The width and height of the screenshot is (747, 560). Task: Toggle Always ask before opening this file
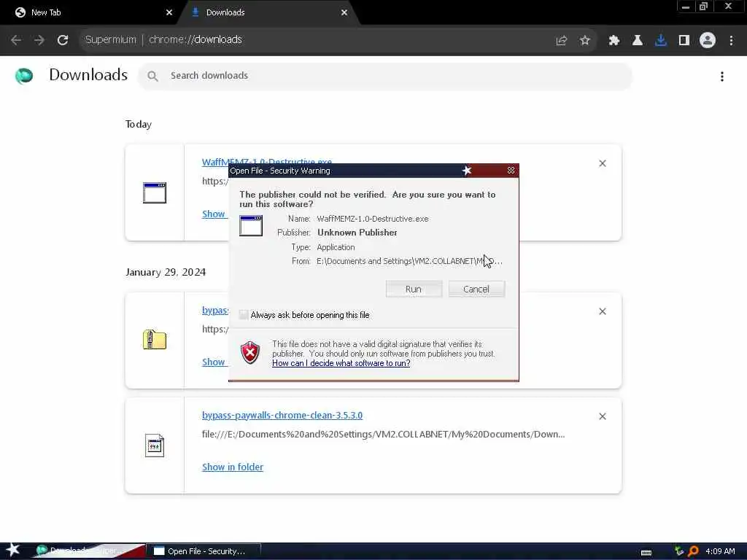pyautogui.click(x=244, y=315)
